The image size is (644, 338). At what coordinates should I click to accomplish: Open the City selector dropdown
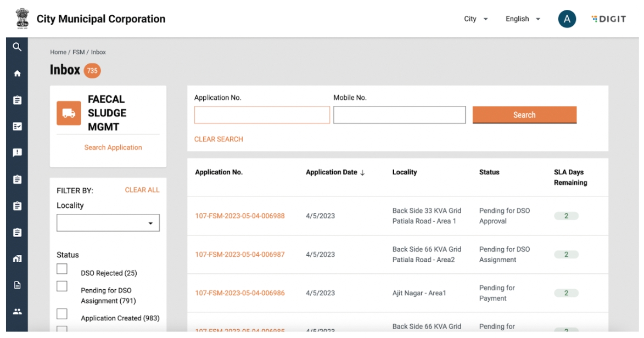point(475,19)
